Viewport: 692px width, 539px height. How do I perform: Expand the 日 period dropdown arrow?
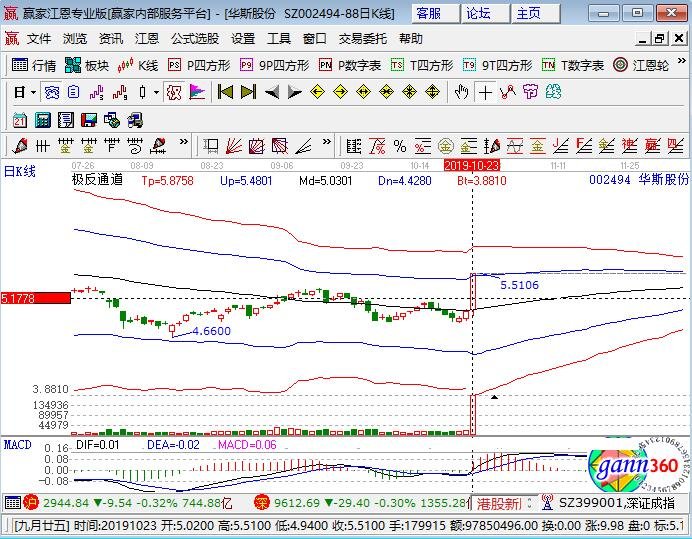click(x=34, y=93)
